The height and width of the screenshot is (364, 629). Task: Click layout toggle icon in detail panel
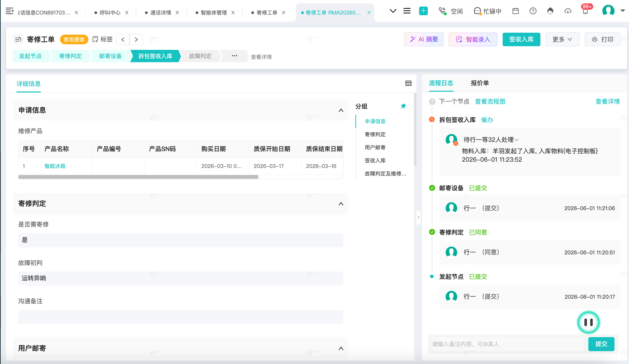point(408,83)
